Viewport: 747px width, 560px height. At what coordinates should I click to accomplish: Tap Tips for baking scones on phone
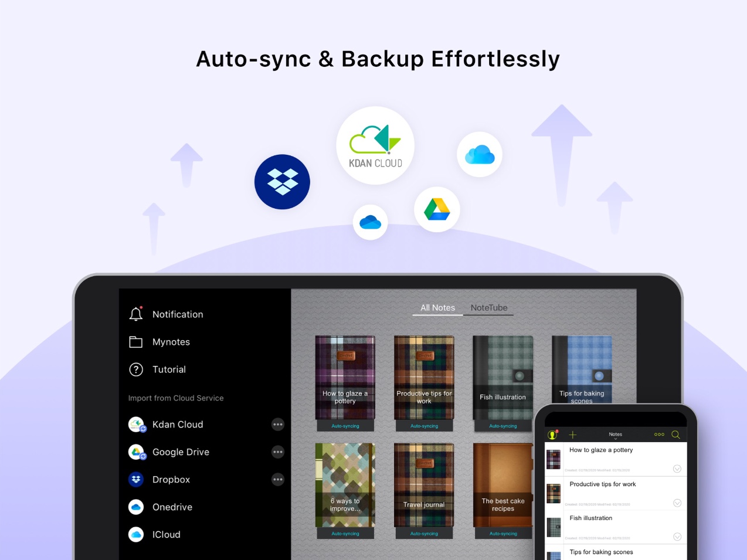601,552
